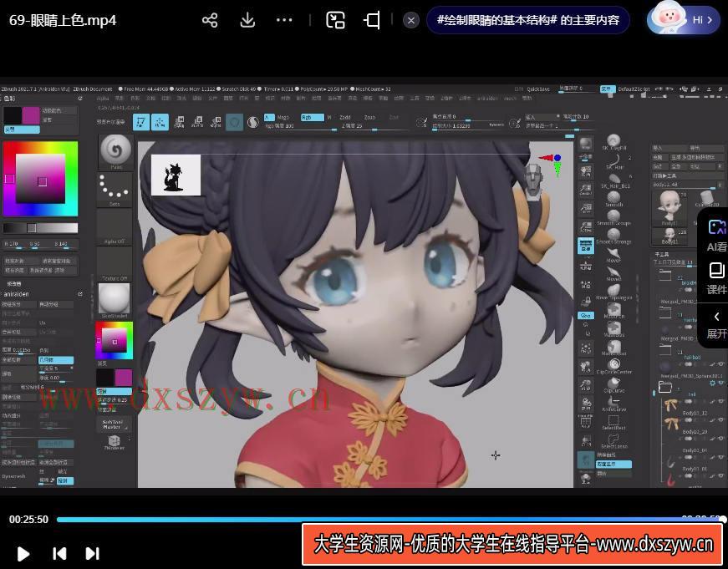Select the Cylinder3D tool thumbnail

point(708,199)
